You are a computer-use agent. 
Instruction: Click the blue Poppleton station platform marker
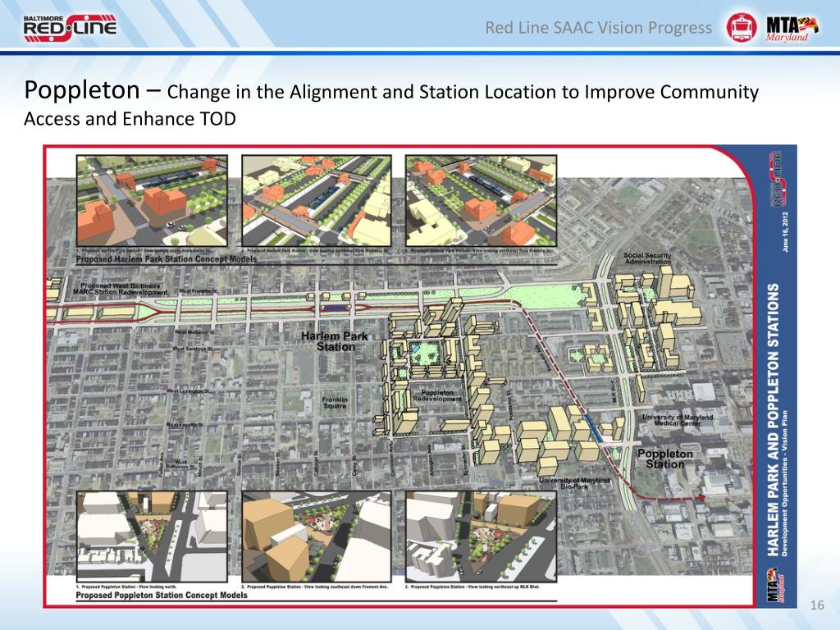tap(592, 427)
